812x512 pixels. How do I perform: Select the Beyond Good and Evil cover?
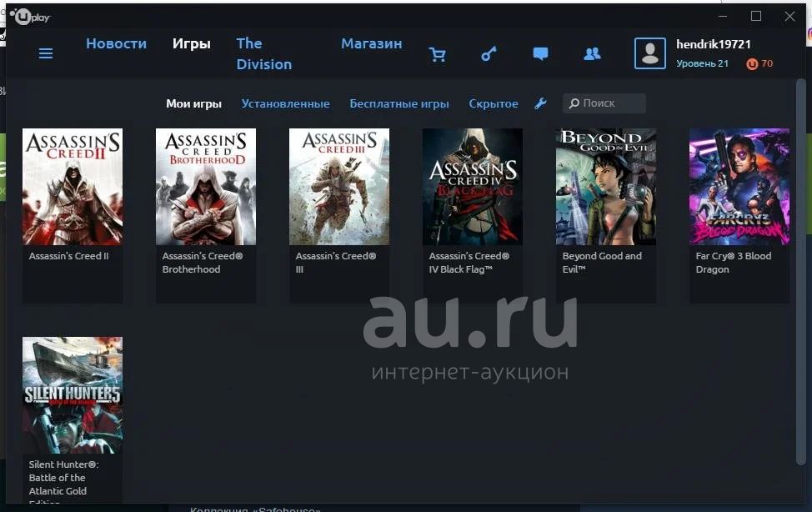606,187
